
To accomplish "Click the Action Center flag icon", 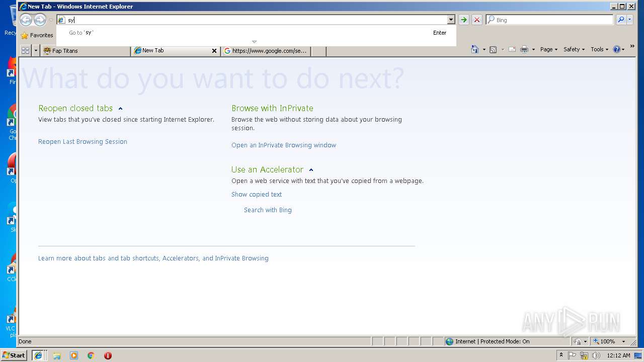I will coord(572,355).
